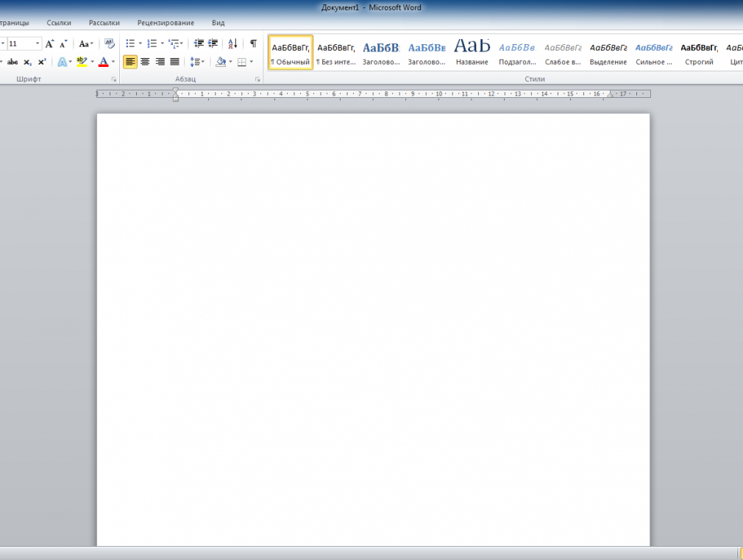Image resolution: width=743 pixels, height=560 pixels.
Task: Justify the text alignment
Action: point(175,62)
